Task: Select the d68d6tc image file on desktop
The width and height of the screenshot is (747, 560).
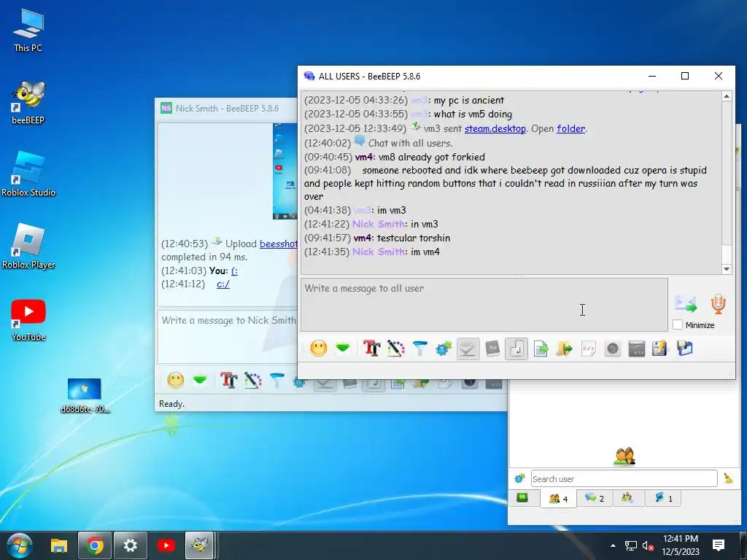Action: tap(85, 395)
